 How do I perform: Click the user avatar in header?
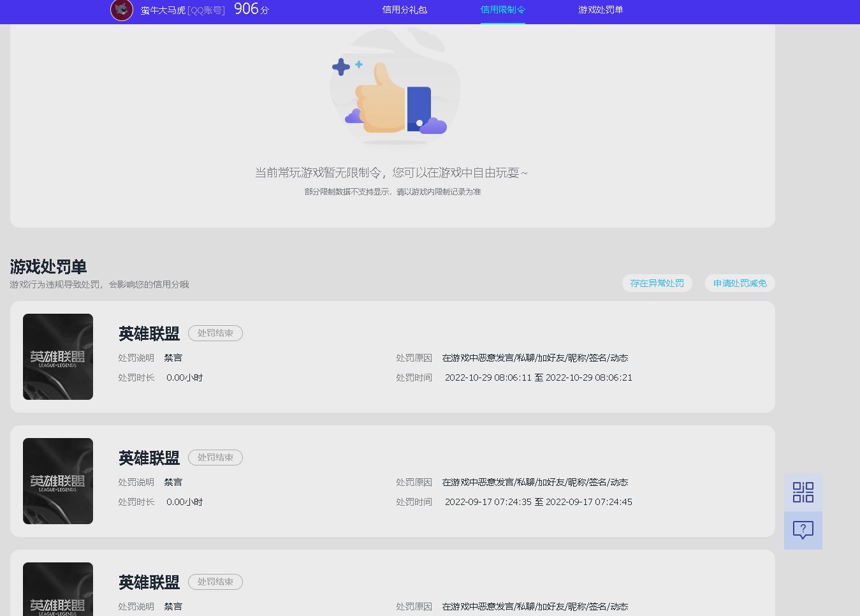coord(122,10)
